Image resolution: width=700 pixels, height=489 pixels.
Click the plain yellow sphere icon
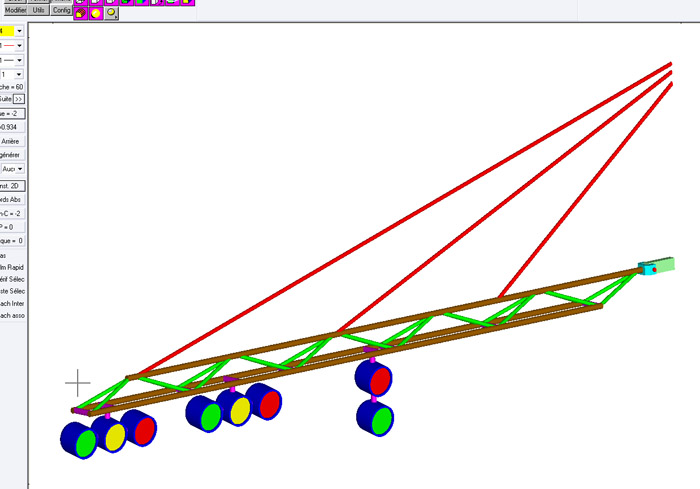click(96, 13)
